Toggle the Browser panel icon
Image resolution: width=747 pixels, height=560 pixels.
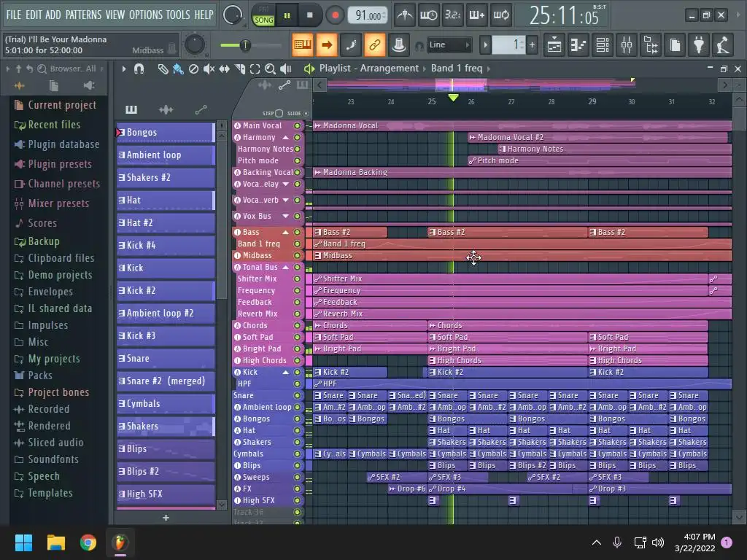651,45
